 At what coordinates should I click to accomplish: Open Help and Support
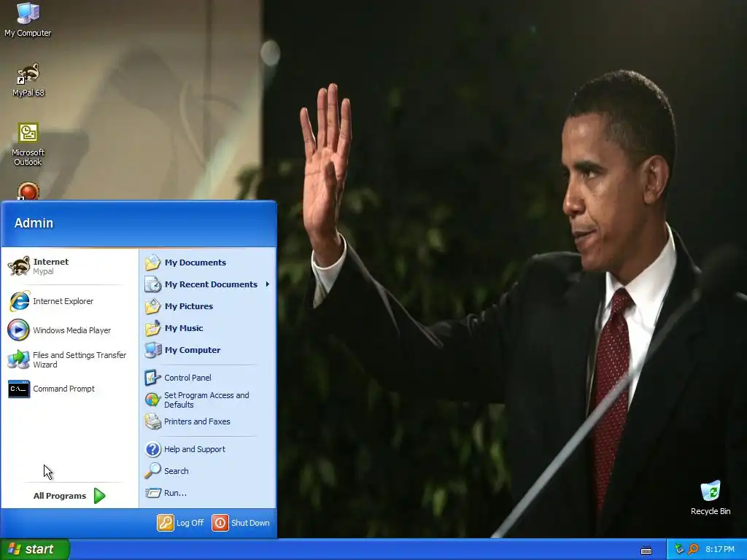point(208,449)
